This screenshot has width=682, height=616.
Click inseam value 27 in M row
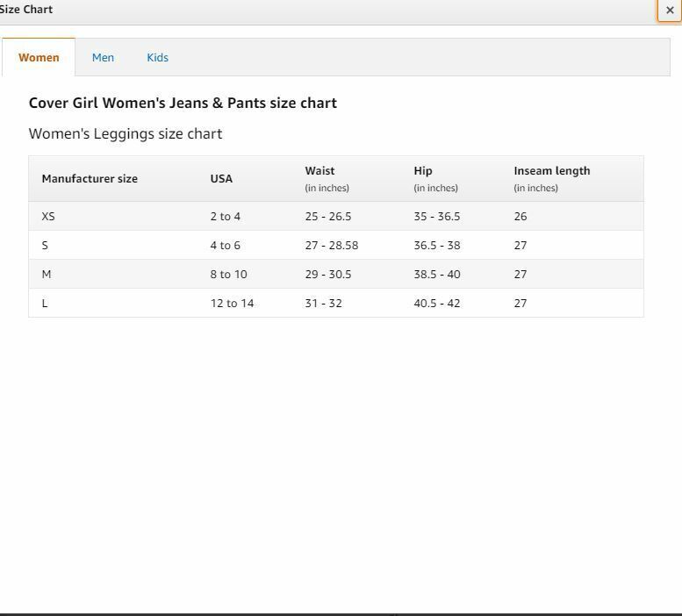[520, 275]
